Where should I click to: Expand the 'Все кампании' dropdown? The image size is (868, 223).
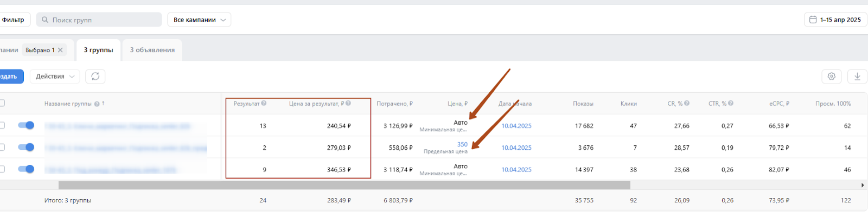[x=199, y=20]
